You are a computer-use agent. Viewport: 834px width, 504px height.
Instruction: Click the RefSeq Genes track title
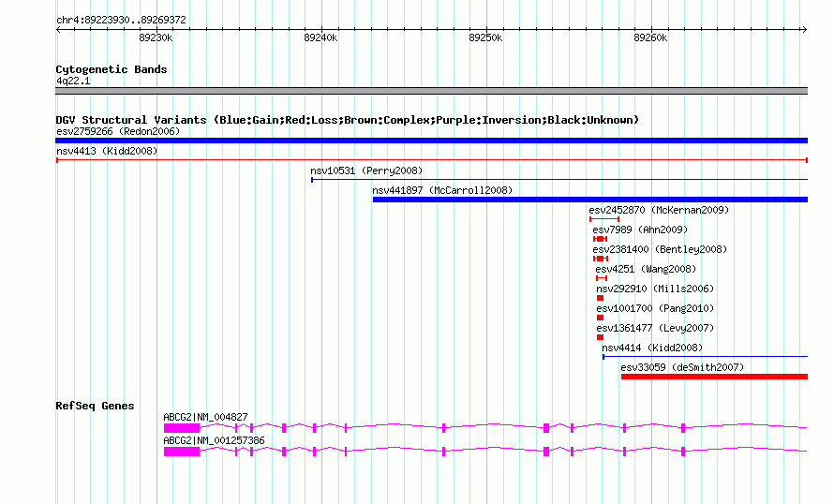[x=95, y=406]
